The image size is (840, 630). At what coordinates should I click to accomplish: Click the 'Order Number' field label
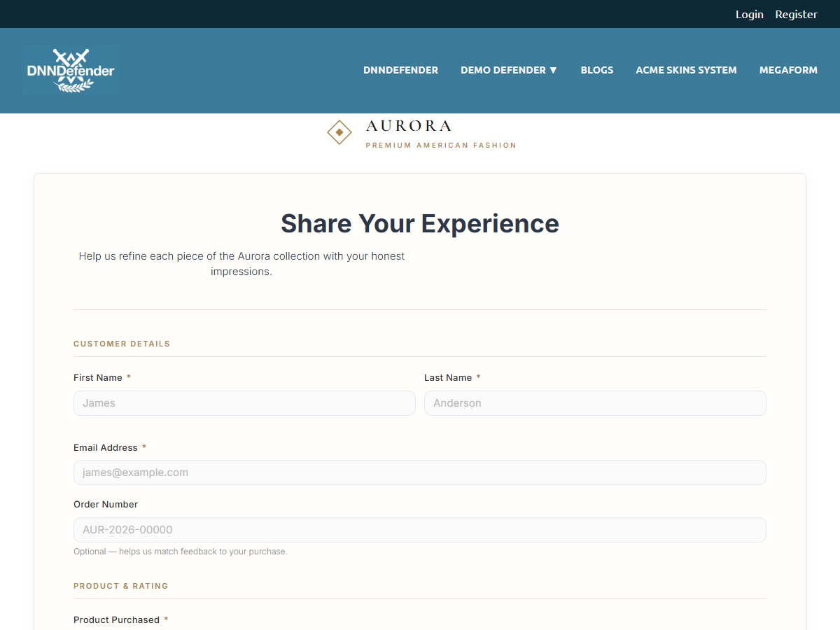(x=106, y=504)
